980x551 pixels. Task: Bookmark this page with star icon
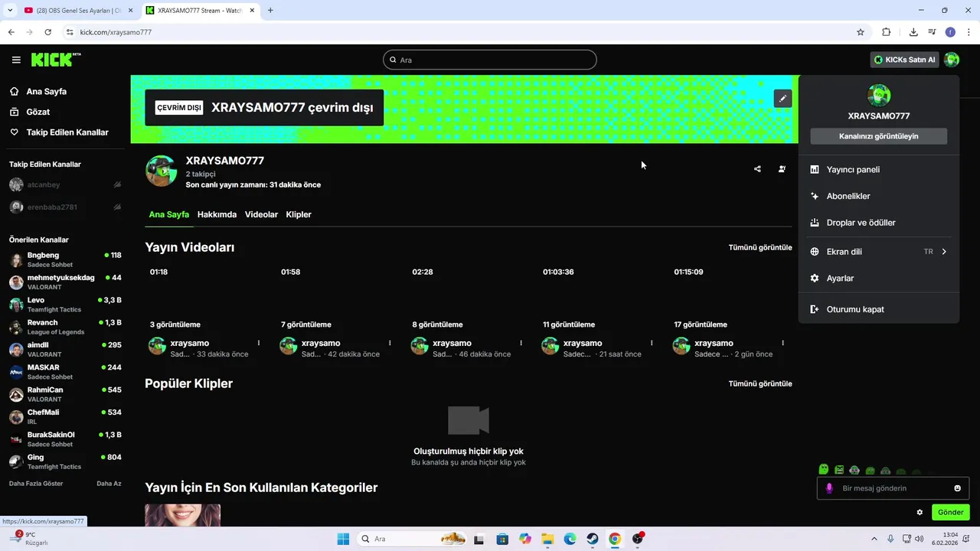861,32
